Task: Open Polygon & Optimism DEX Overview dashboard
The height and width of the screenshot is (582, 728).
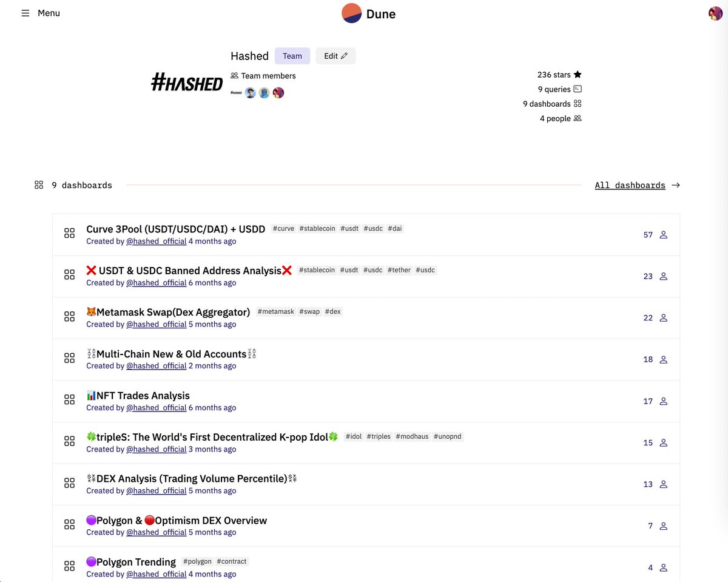Action: click(x=177, y=521)
